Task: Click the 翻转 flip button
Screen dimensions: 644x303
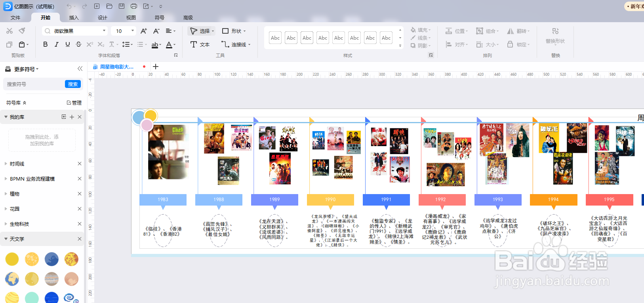Action: pyautogui.click(x=518, y=31)
